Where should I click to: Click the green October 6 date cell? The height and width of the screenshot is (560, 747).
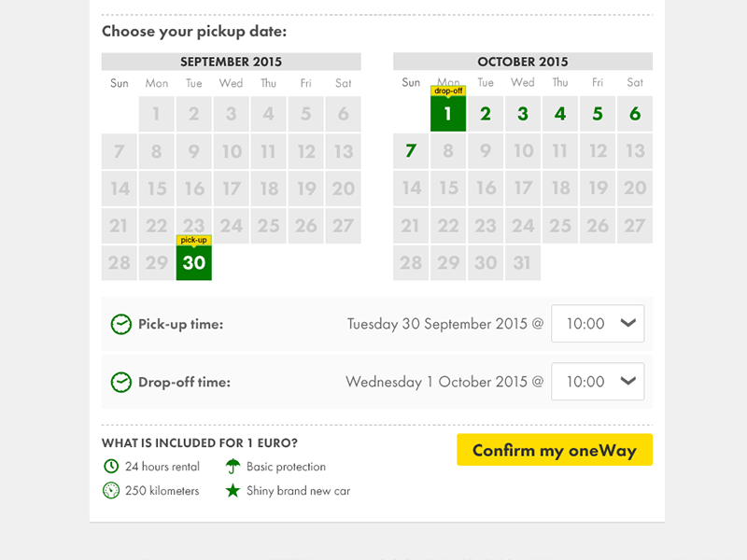(x=635, y=114)
